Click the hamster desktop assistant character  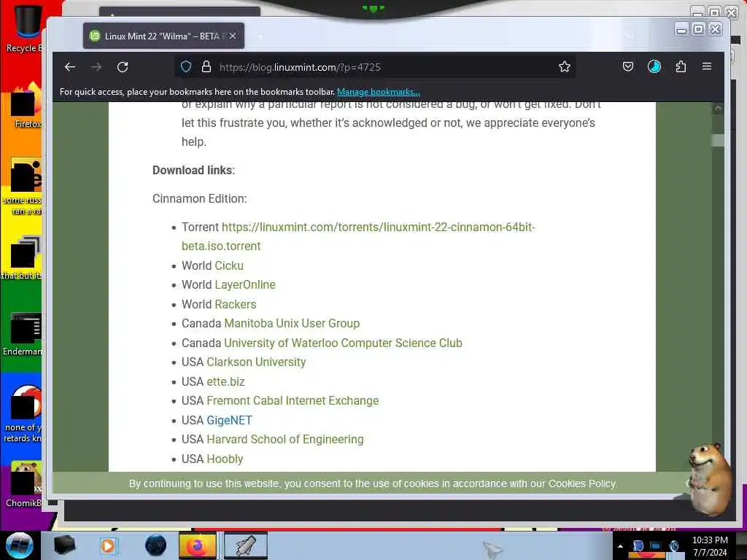pos(710,478)
